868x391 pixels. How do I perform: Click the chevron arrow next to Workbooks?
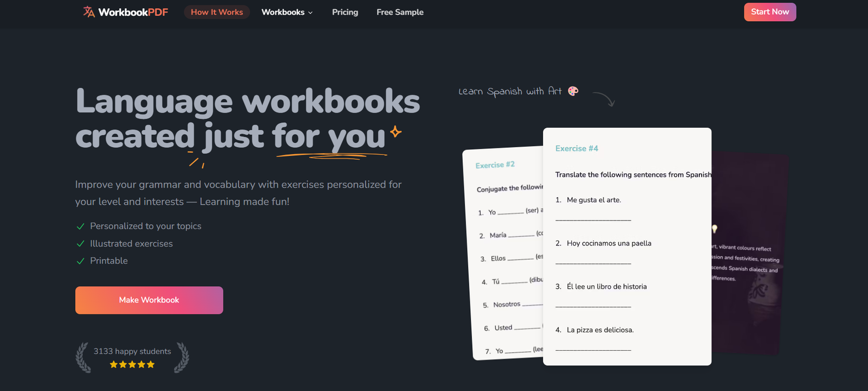click(310, 12)
